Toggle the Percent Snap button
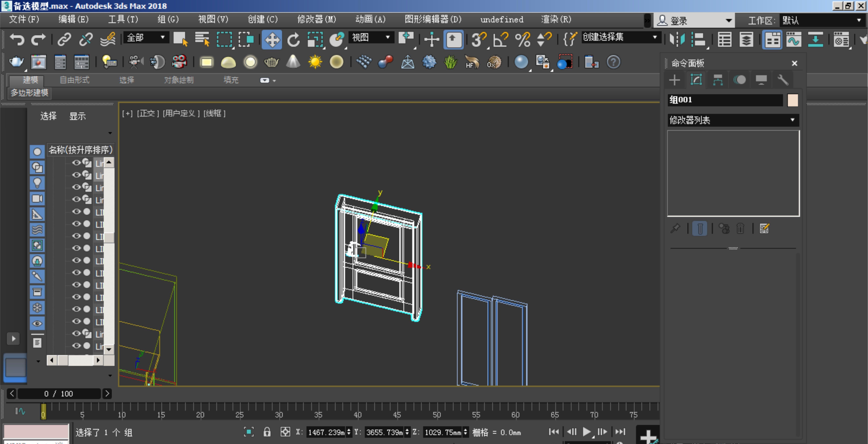The width and height of the screenshot is (868, 444). tap(523, 40)
